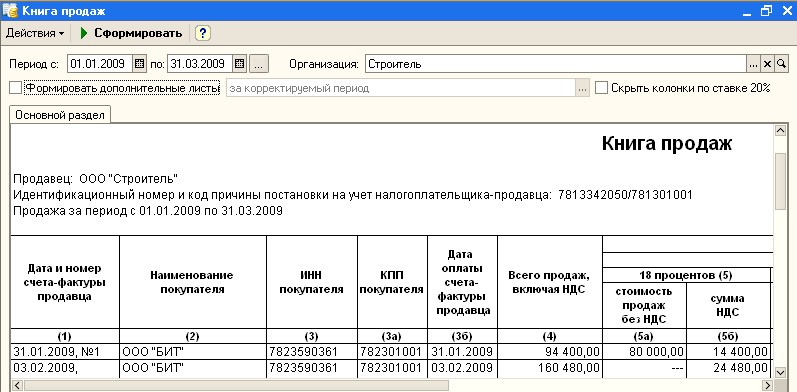Click the cell 160 480,00

click(x=550, y=368)
